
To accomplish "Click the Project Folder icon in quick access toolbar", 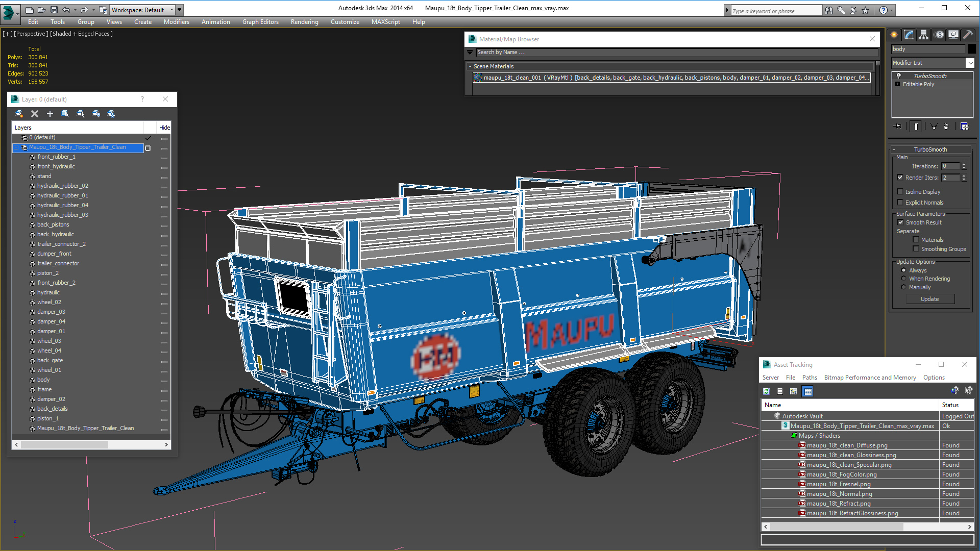I will coord(103,10).
